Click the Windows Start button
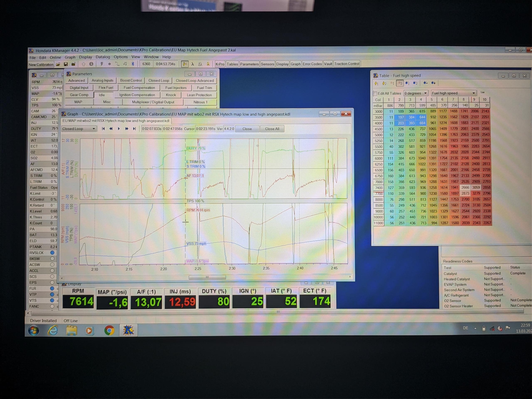Viewport: 532px width, 399px height. [x=34, y=330]
